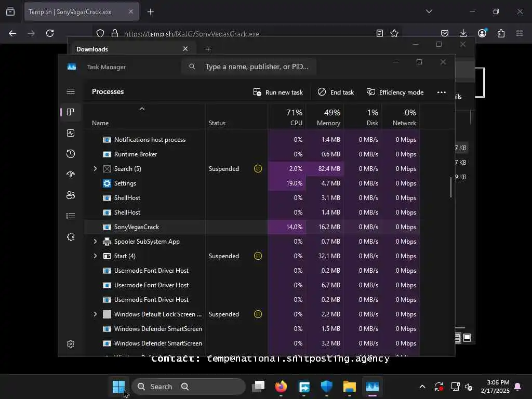
Task: Click Settings 19.0% CPU value
Action: [294, 183]
